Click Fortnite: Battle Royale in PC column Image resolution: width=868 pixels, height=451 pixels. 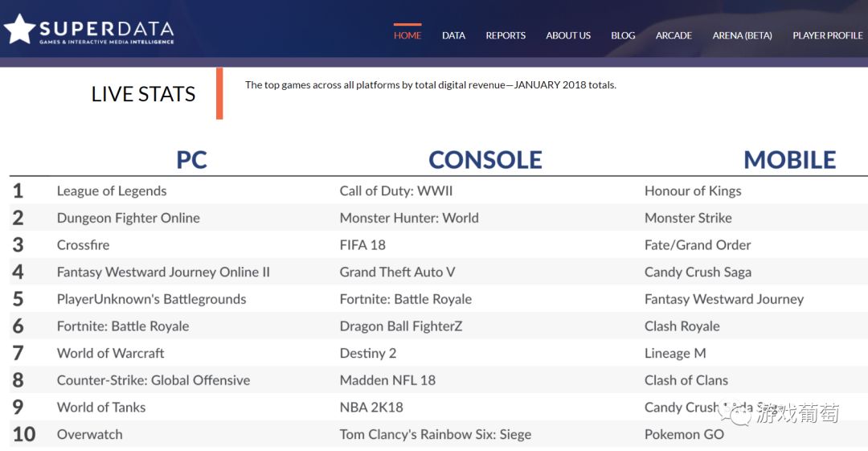123,326
